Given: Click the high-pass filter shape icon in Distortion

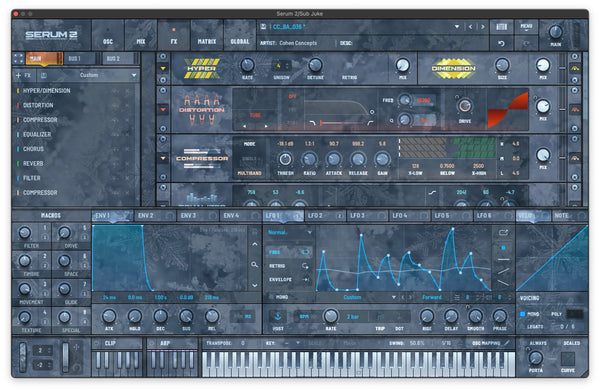Looking at the screenshot, I should pos(370,123).
